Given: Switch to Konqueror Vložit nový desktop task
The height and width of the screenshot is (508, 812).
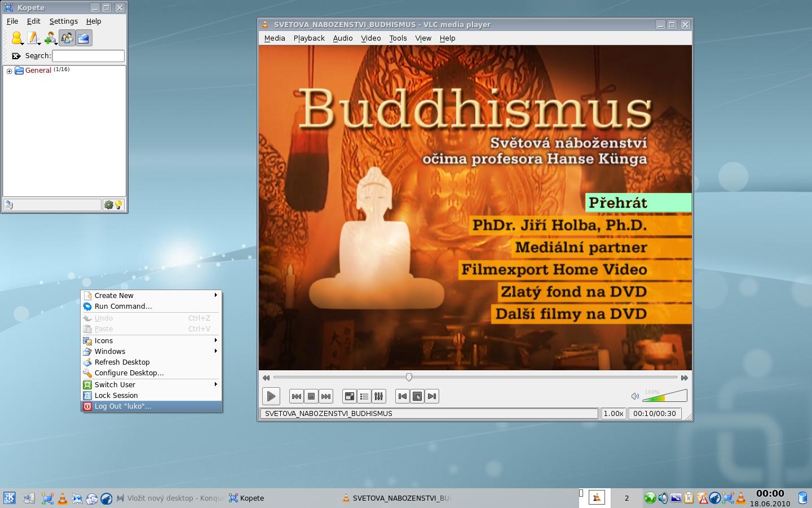Looking at the screenshot, I should [170, 498].
